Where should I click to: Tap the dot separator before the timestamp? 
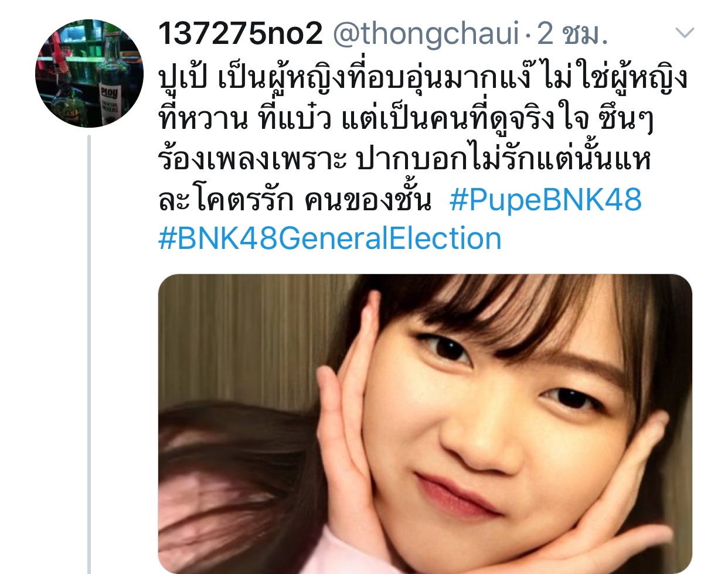coord(528,36)
